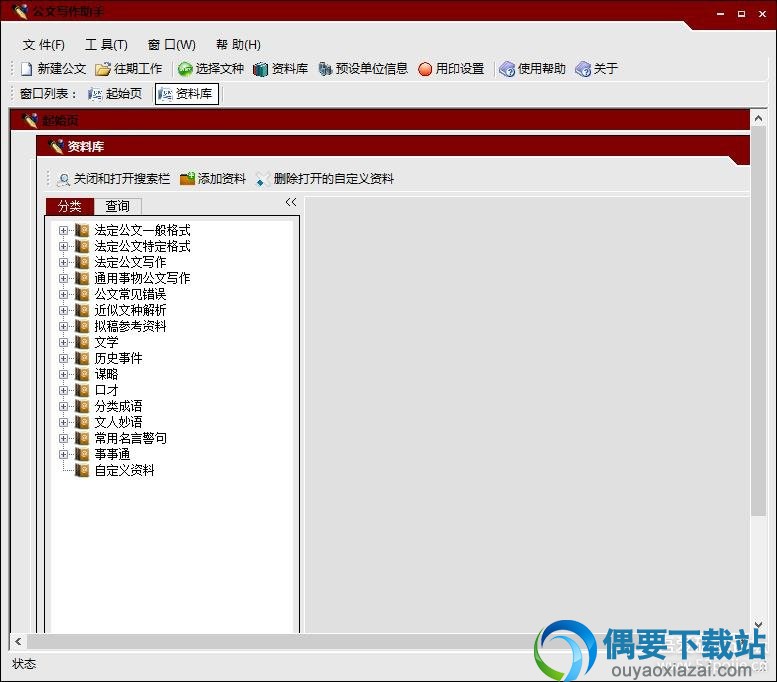Viewport: 777px width, 682px height.
Task: Open the 帮 助(H) menu
Action: coord(238,45)
